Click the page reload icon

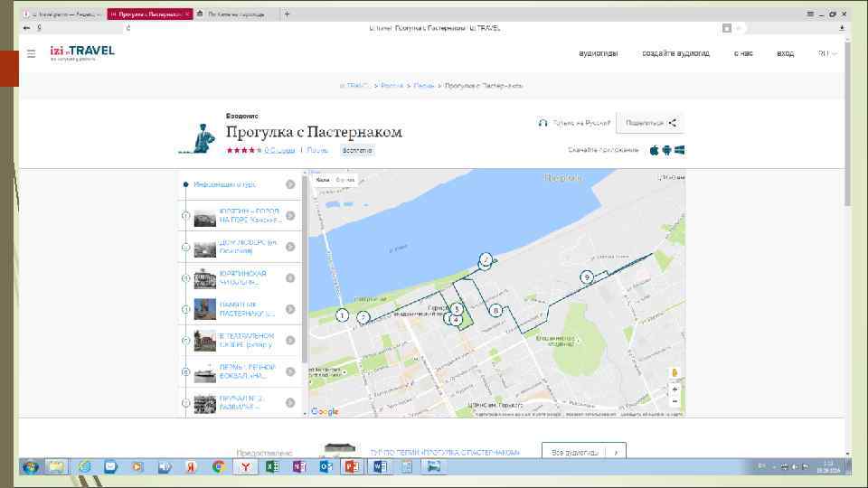click(x=127, y=28)
